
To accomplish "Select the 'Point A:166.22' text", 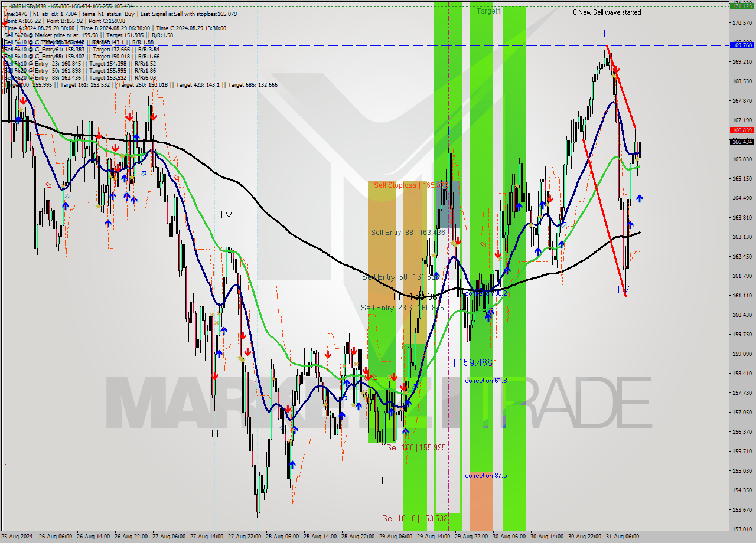I will pos(23,21).
